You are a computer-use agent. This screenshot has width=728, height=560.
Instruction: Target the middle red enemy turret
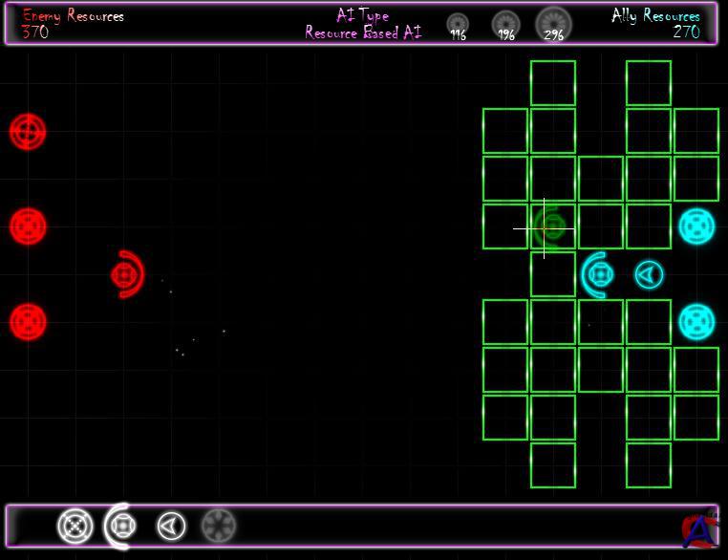pos(28,226)
